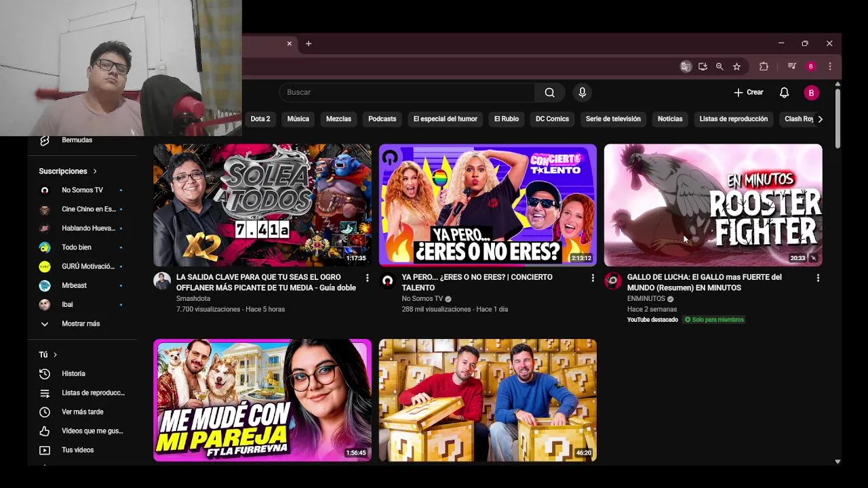This screenshot has height=488, width=868.
Task: Go to Smashdota channel name link
Action: 193,298
